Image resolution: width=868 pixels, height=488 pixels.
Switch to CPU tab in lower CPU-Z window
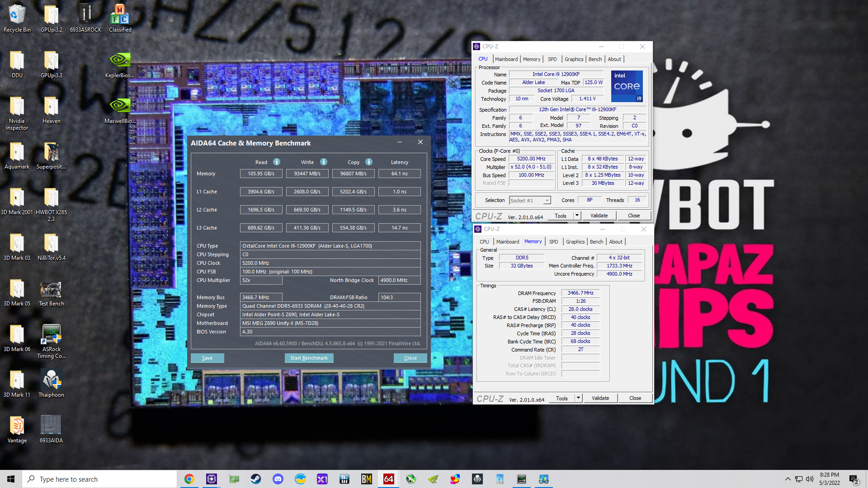click(x=484, y=242)
